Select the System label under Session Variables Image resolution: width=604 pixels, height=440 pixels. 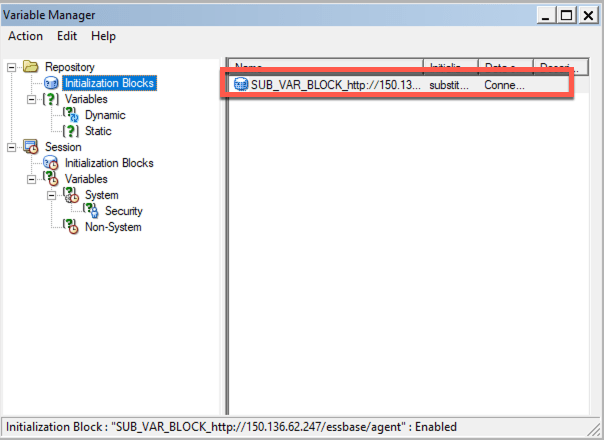[x=101, y=195]
